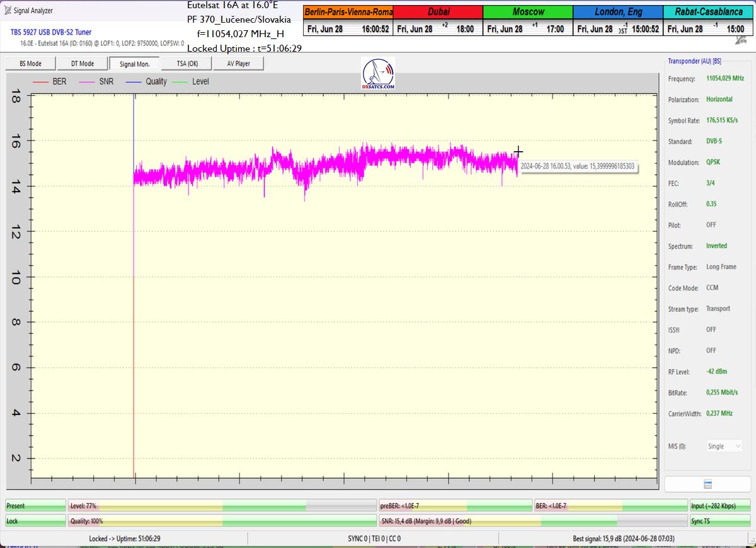Click the blue Quality legend line

point(134,82)
